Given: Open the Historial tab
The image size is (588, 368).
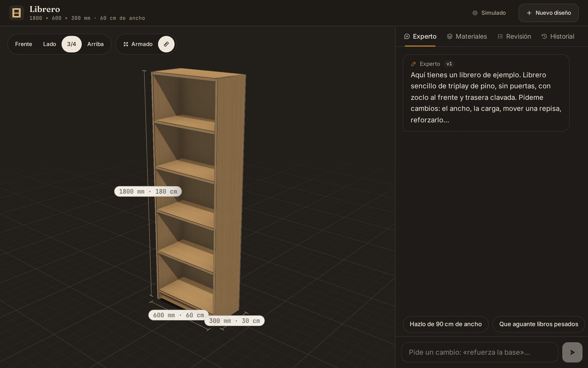Looking at the screenshot, I should pyautogui.click(x=558, y=37).
